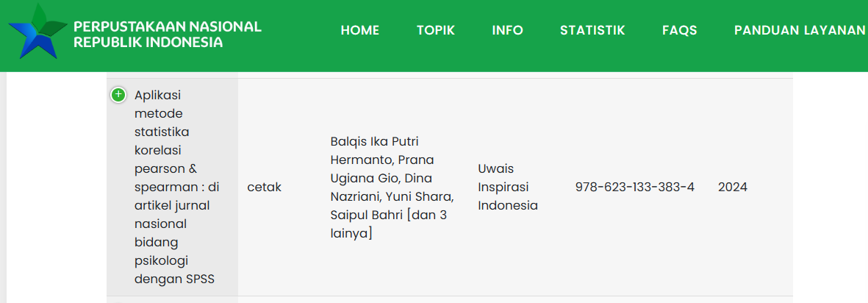Open the HOME menu item
The width and height of the screenshot is (868, 303).
359,30
